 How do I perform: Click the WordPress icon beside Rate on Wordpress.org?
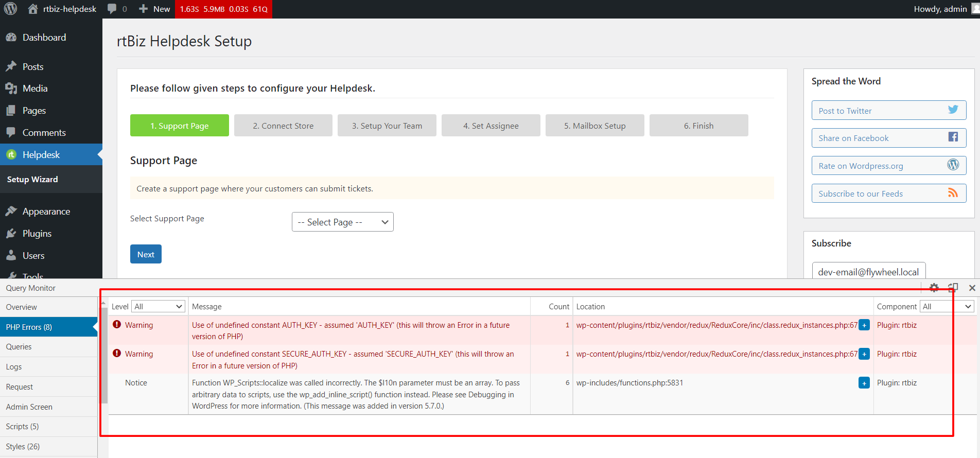click(x=953, y=165)
